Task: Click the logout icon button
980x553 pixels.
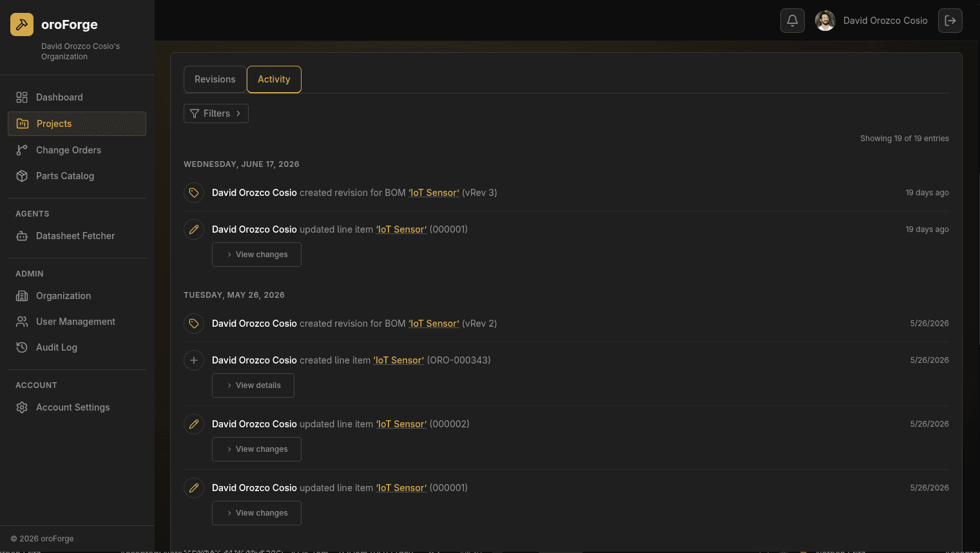Action: 950,21
